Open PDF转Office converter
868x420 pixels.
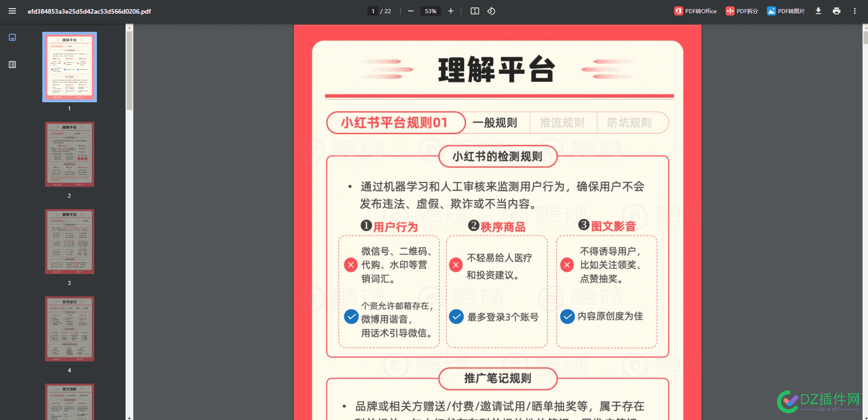click(x=696, y=11)
